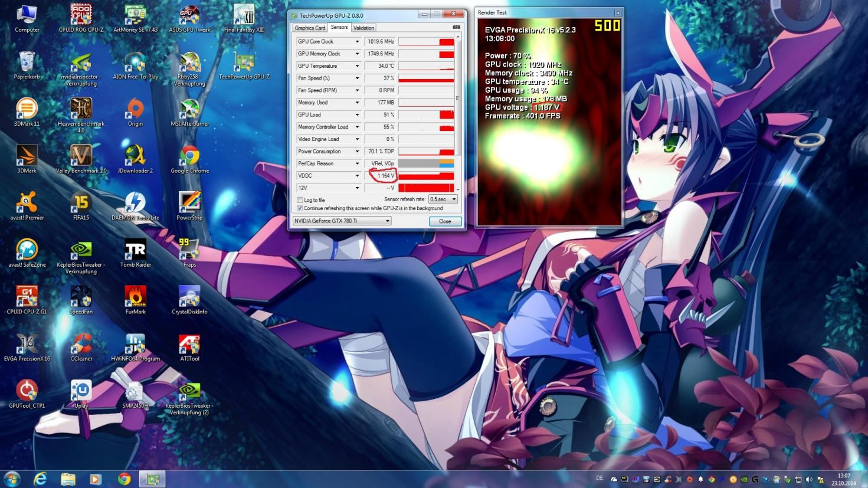This screenshot has width=868, height=488.
Task: Open Sensor refresh rate 0.5 sec dropdown
Action: point(443,199)
